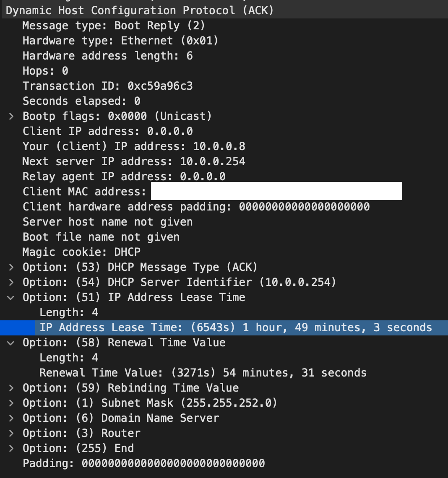Select the highlighted IP Address Lease Time value
The height and width of the screenshot is (478, 448).
pyautogui.click(x=235, y=327)
